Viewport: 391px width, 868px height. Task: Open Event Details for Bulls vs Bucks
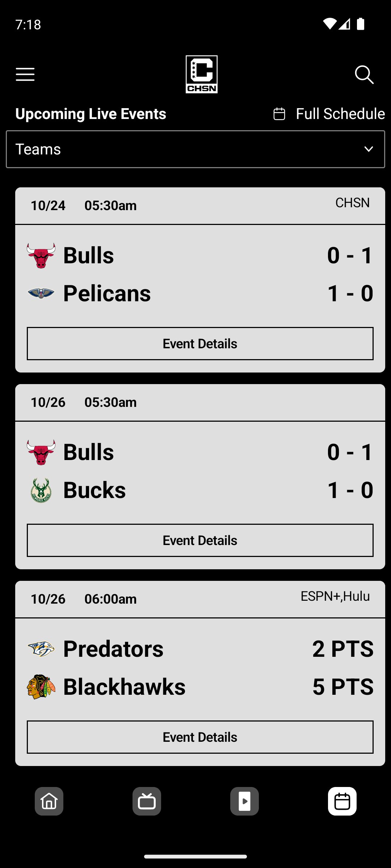point(200,540)
